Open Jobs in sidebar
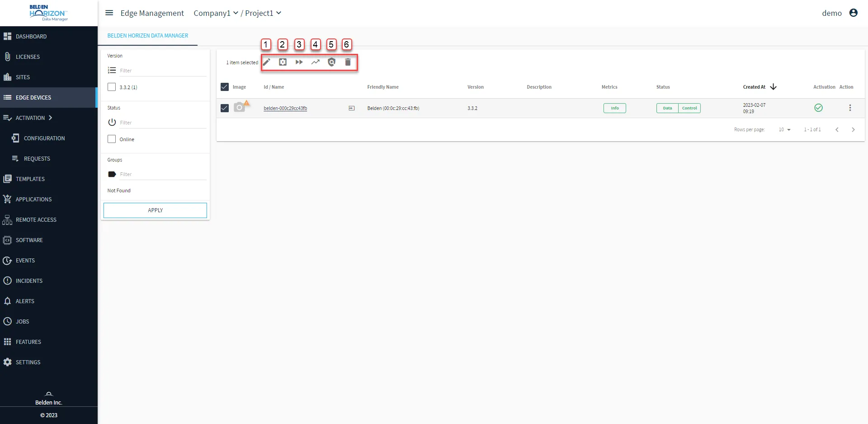Screen dimensions: 868x424 [x=48, y=321]
